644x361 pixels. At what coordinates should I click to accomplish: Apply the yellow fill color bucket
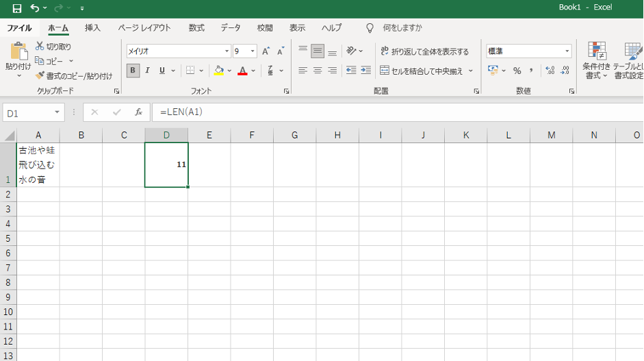219,71
